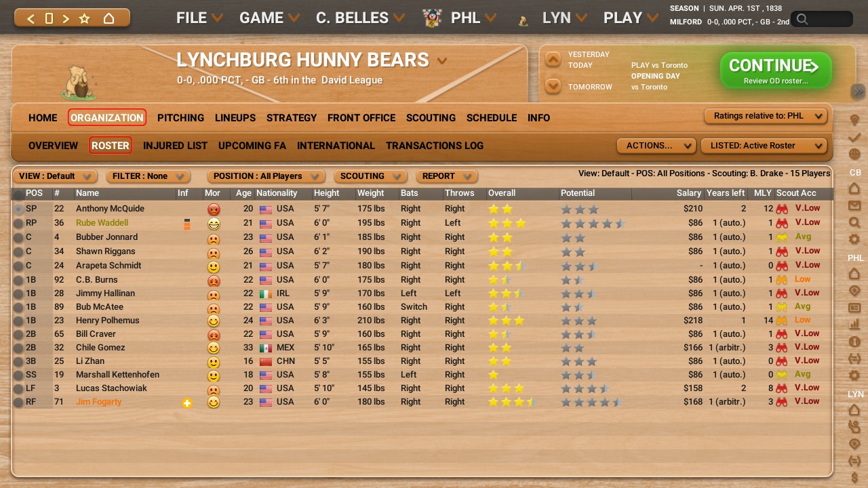Open the 'Ratings relative to: PHL' dropdown
Screen dimensions: 868x488
(x=766, y=117)
